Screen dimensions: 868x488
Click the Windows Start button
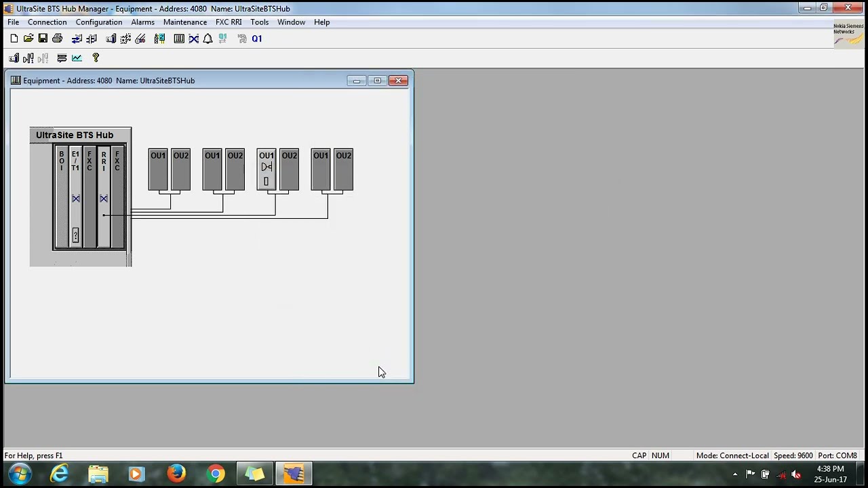coord(19,474)
